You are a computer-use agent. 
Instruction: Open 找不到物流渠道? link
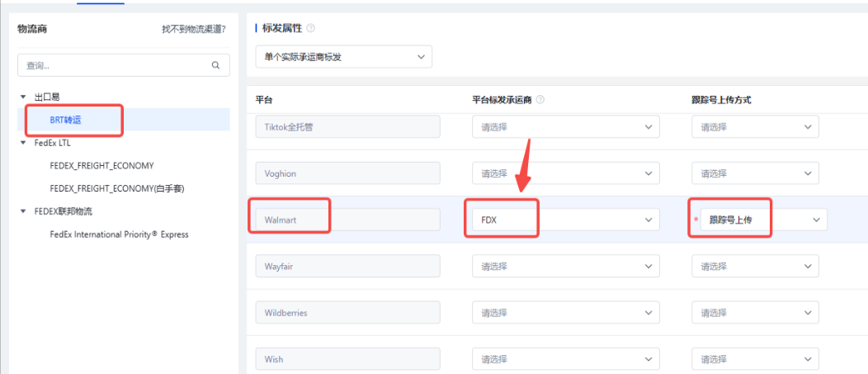(193, 29)
